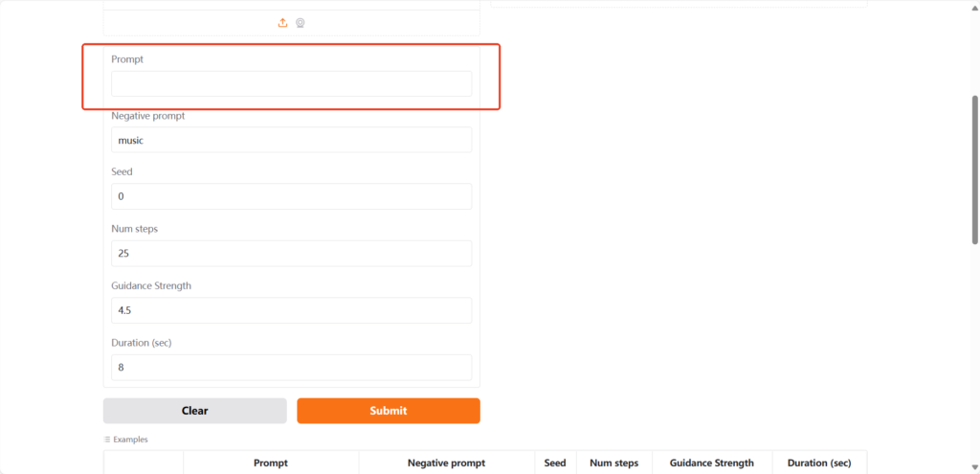Click the first blank Examples table header cell

(x=144, y=463)
